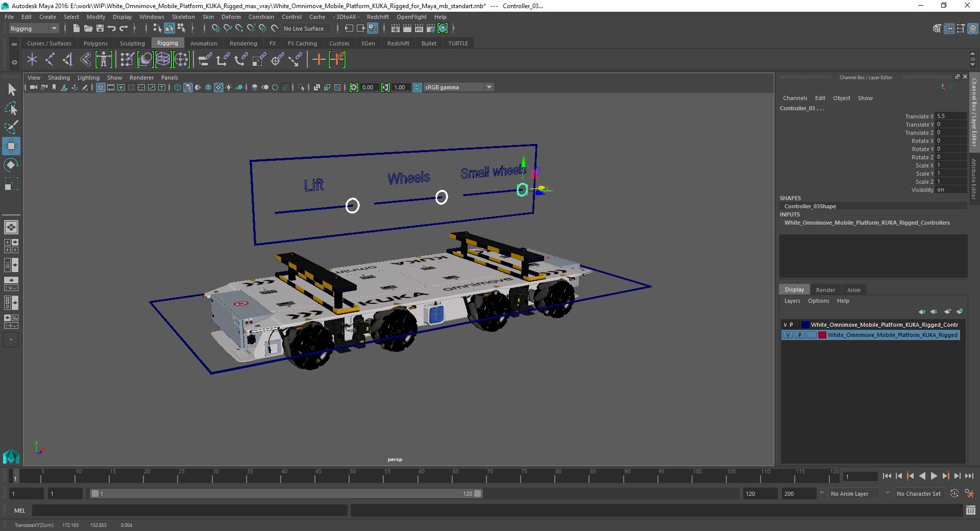Click the Save Scene disk icon
The image size is (980, 531).
[x=100, y=29]
